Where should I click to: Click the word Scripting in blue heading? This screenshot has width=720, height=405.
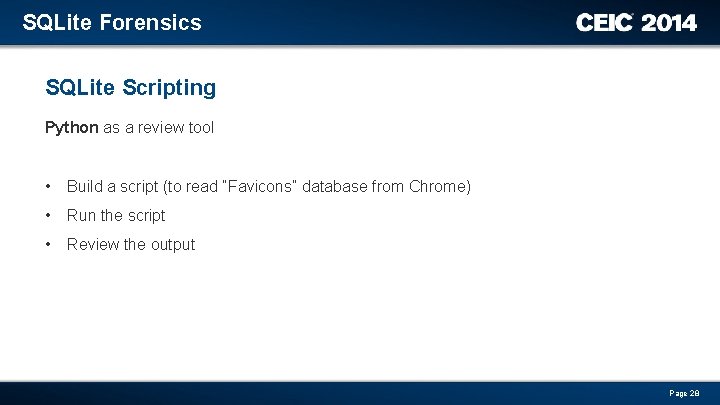[x=169, y=88]
